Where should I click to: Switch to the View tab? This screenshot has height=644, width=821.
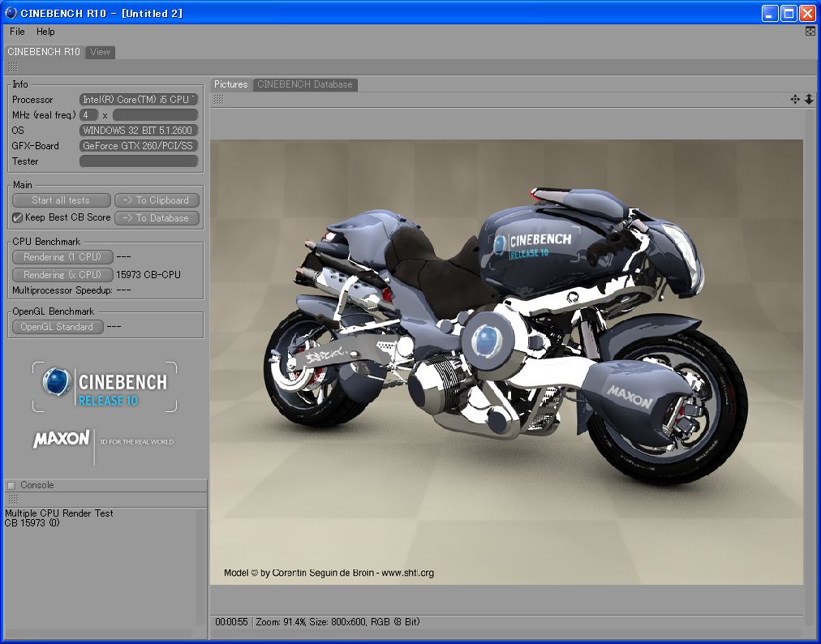(x=100, y=52)
